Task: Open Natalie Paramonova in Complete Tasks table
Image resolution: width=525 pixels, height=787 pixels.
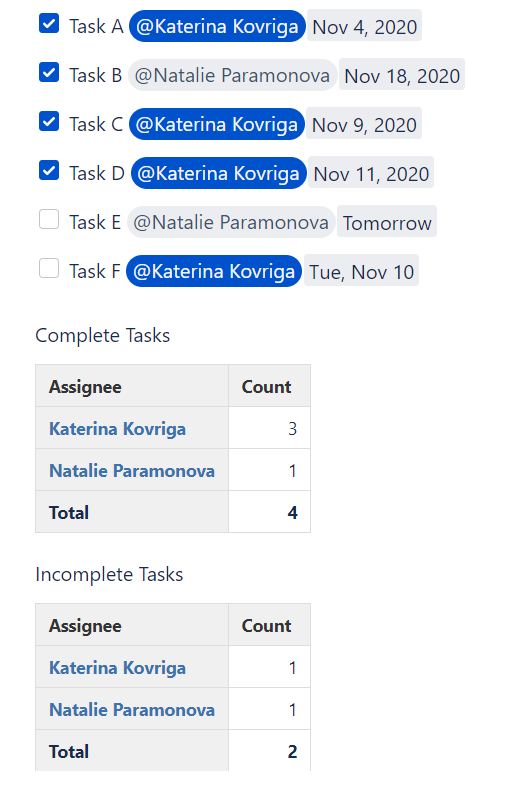Action: point(132,471)
